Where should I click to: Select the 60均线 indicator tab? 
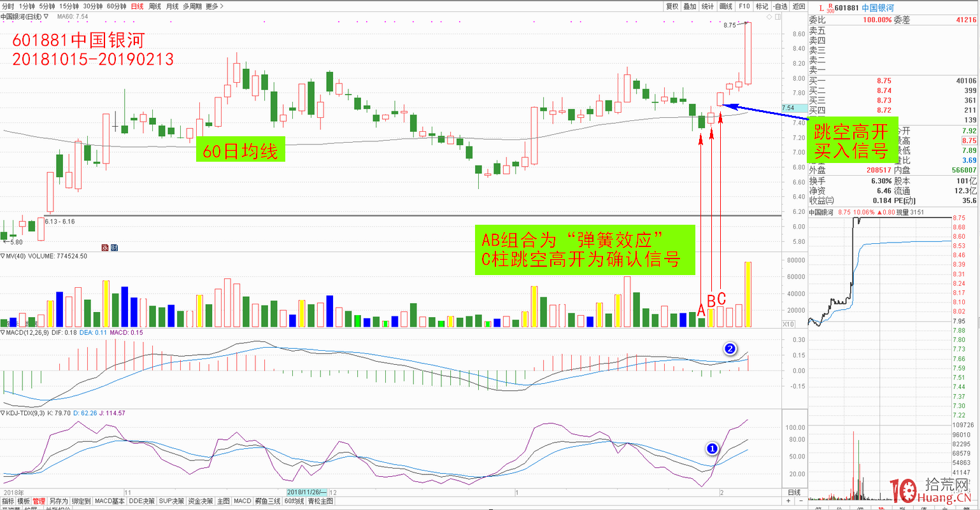(294, 502)
